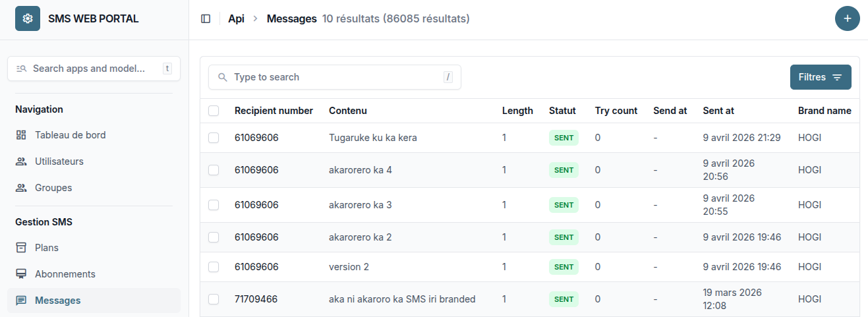Click recipient number 71709466

[x=256, y=299]
